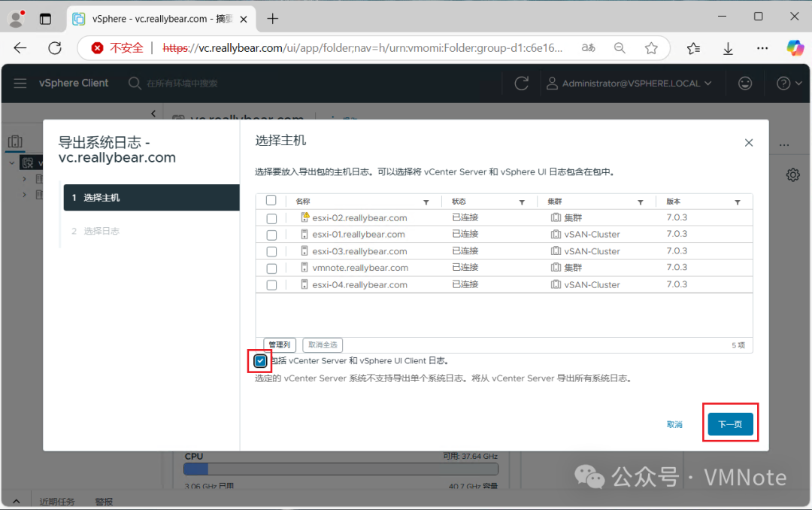Open browser settings and more menu

762,48
